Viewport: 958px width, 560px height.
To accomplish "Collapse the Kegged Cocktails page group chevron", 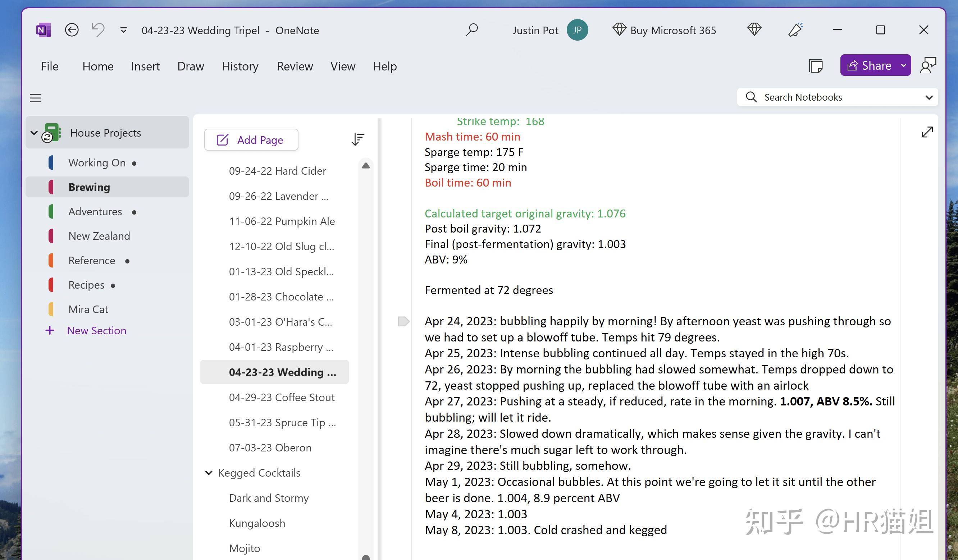I will coord(209,473).
